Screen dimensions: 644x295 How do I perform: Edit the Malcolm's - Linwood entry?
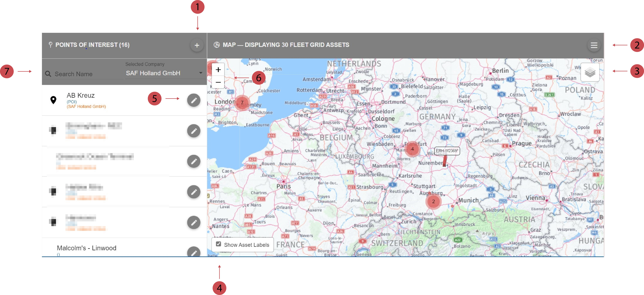[x=194, y=252]
